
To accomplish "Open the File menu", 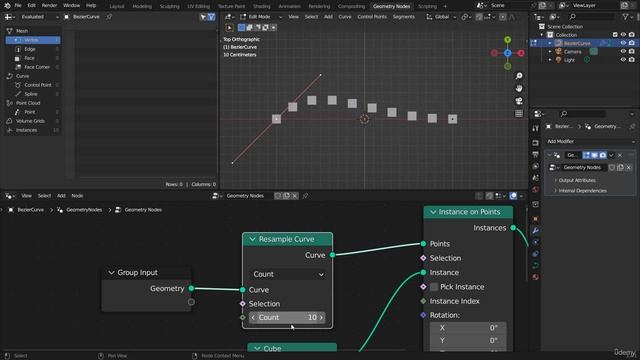I will [x=18, y=6].
